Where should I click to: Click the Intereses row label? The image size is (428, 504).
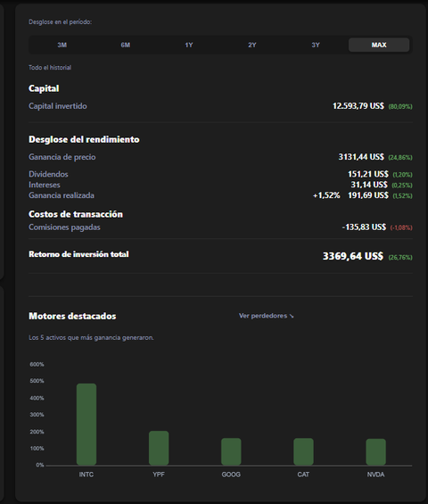tap(45, 185)
